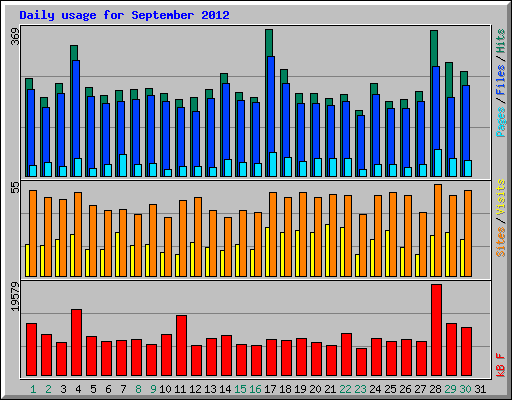Image resolution: width=512 pixels, height=400 pixels.
Task: Click day 8 on the x-axis
Action: [138, 389]
